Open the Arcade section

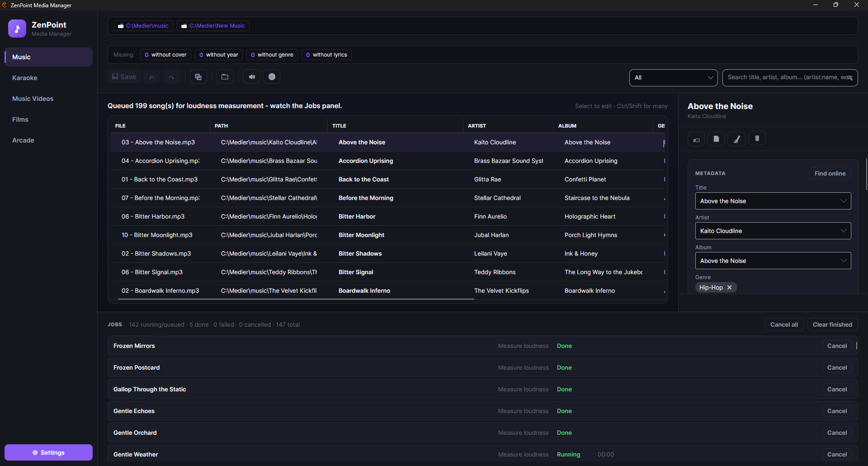point(48,140)
